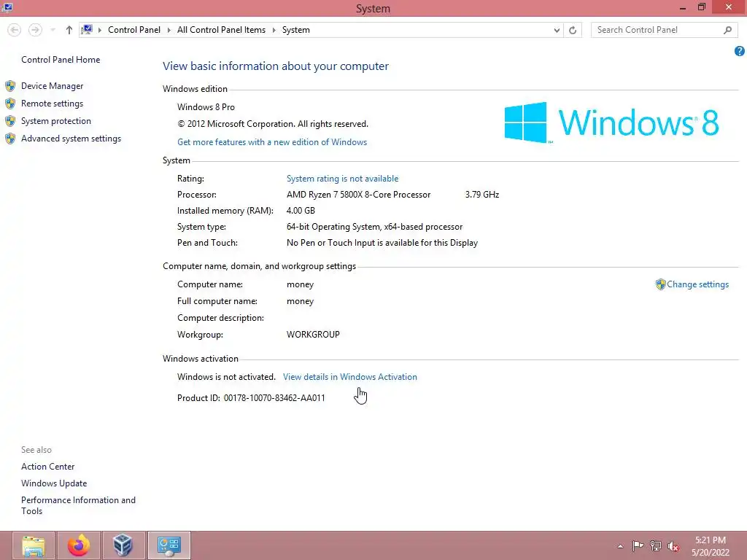Open the address bar history dropdown
The height and width of the screenshot is (560, 747).
[557, 30]
